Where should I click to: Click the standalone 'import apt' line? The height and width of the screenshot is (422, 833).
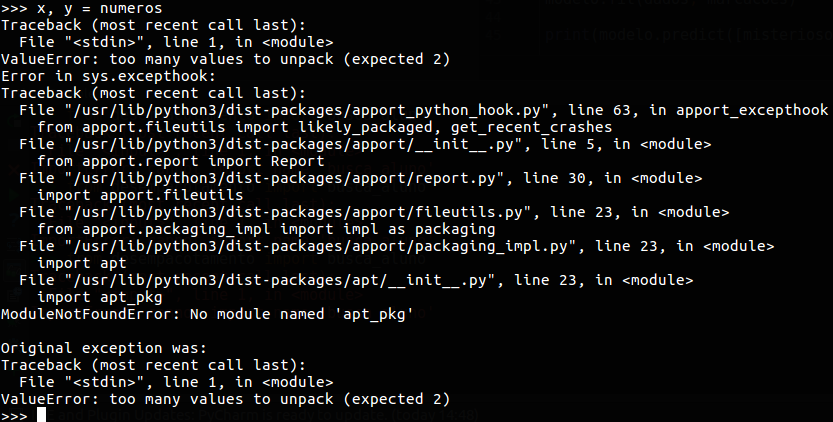(x=82, y=263)
